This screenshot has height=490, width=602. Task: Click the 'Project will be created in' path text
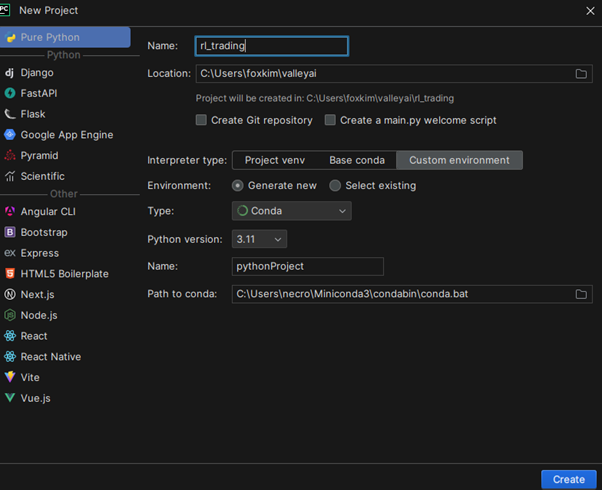pos(325,98)
